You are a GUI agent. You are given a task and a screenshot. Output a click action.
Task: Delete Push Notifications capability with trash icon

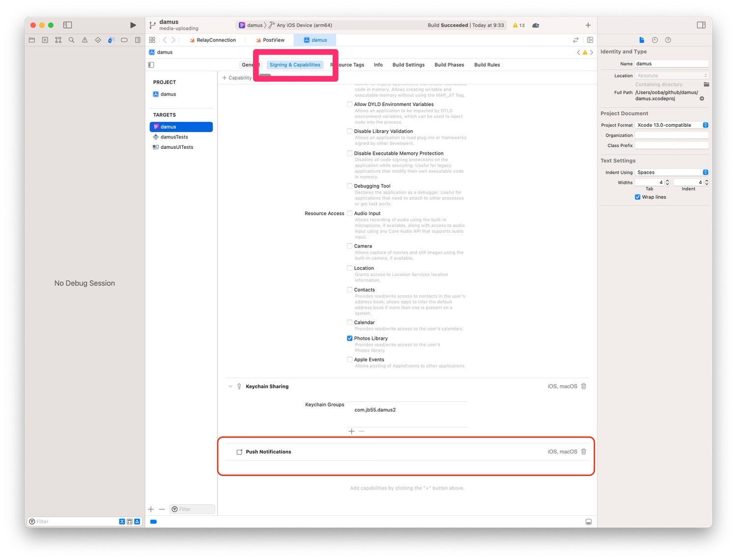click(584, 452)
